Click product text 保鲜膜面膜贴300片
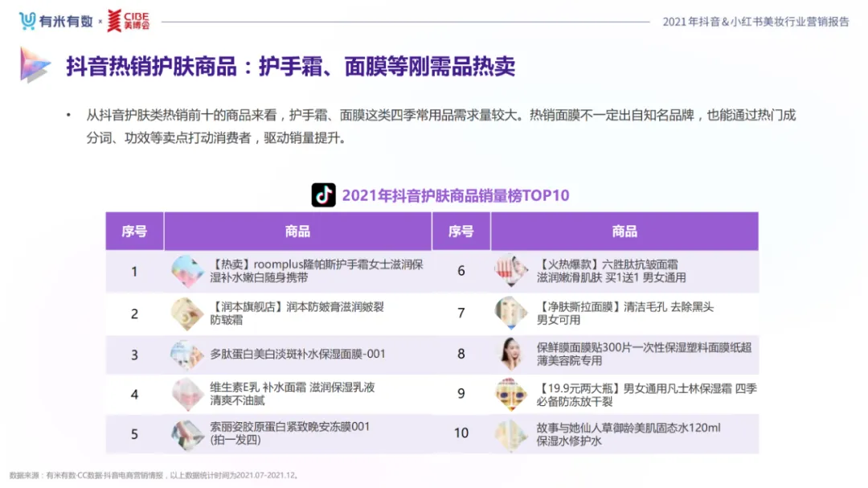Image resolution: width=868 pixels, height=488 pixels. (644, 354)
